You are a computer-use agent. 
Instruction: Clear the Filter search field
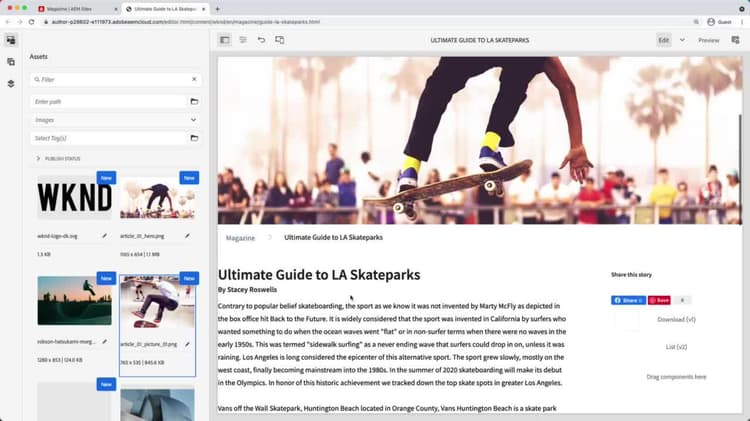tap(194, 79)
